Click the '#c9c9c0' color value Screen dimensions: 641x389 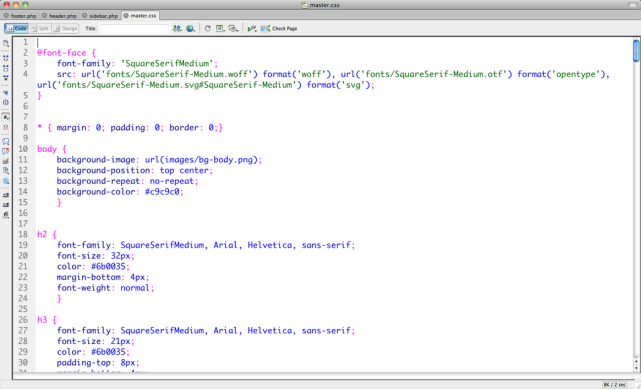[x=162, y=191]
